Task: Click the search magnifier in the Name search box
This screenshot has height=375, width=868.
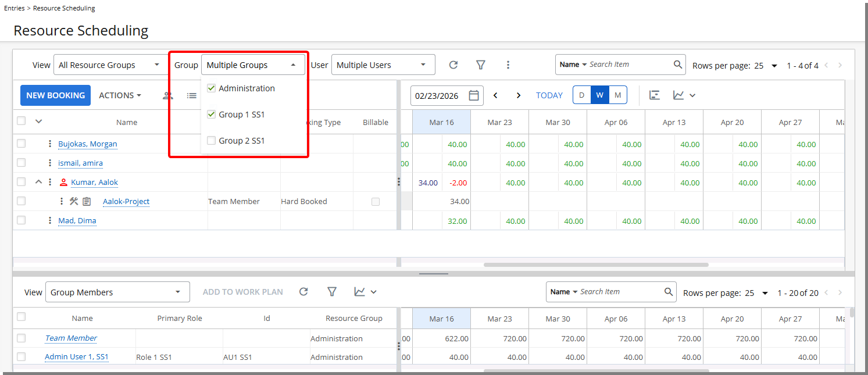Action: point(677,64)
